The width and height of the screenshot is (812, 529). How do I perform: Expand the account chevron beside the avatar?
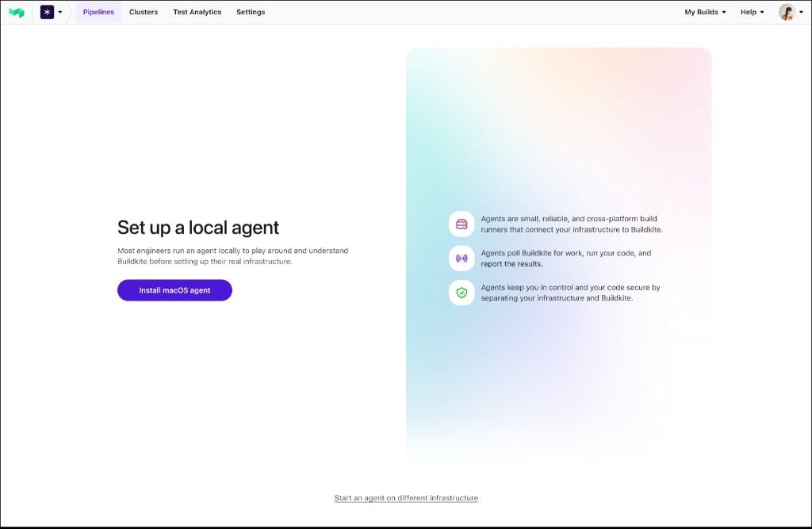801,12
